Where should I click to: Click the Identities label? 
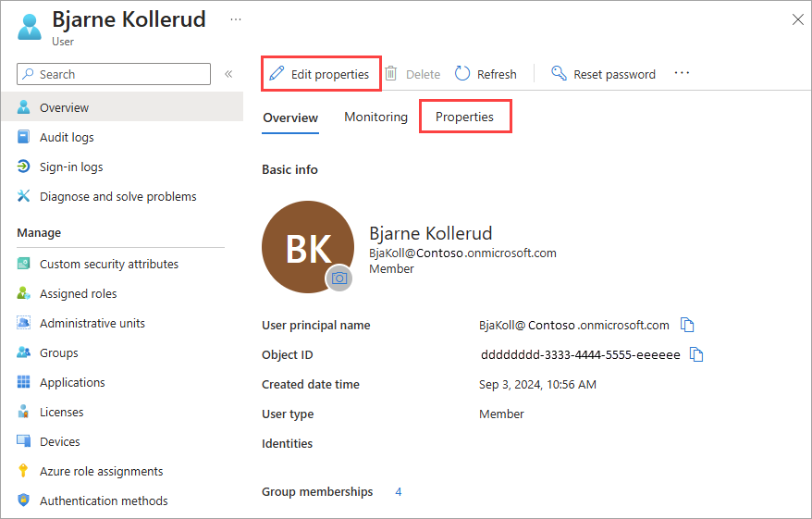click(x=287, y=443)
